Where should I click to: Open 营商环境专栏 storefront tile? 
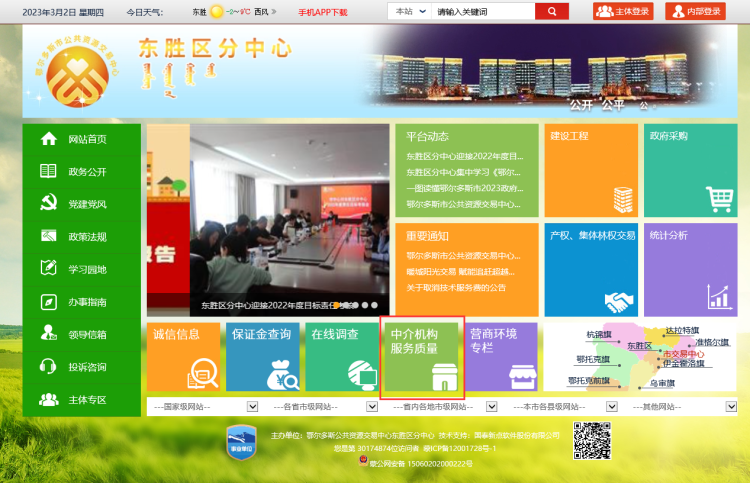pyautogui.click(x=501, y=357)
